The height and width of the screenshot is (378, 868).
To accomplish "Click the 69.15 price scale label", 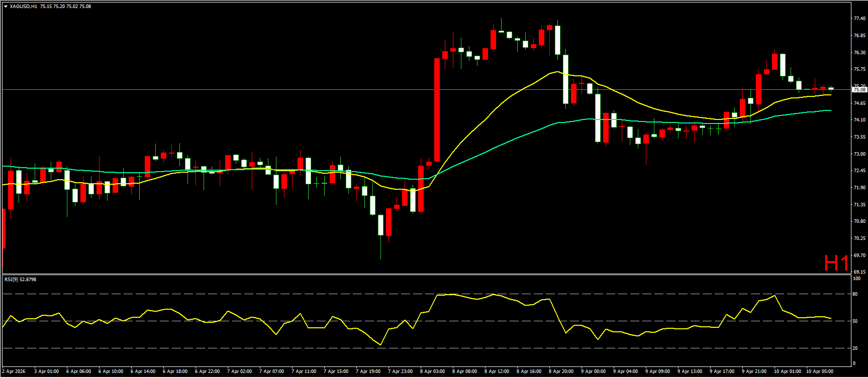I will pyautogui.click(x=859, y=272).
